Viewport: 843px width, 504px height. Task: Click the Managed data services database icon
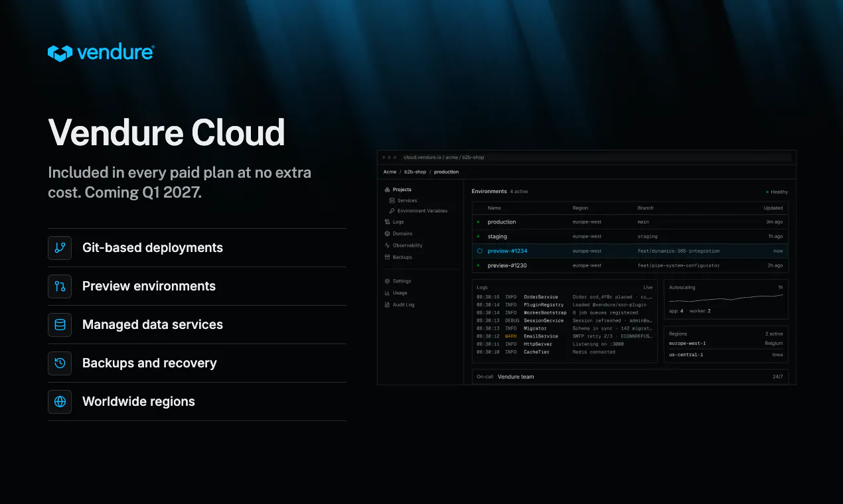[60, 325]
